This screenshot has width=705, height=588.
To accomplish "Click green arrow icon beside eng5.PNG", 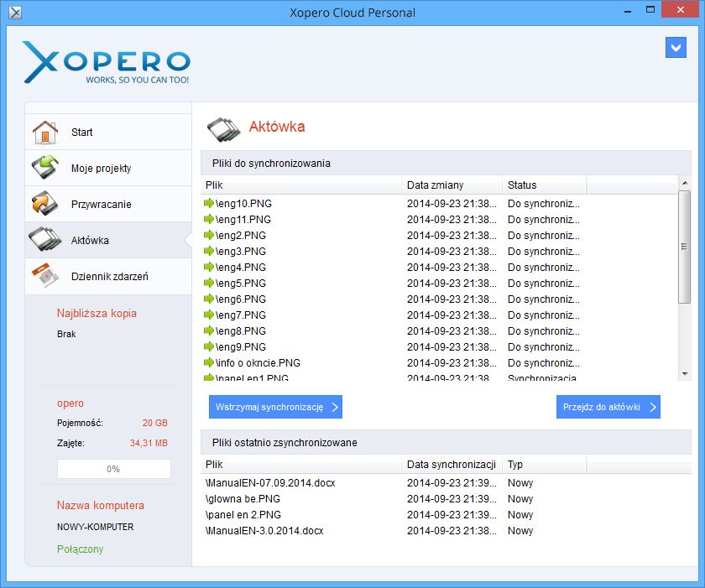I will 209,283.
